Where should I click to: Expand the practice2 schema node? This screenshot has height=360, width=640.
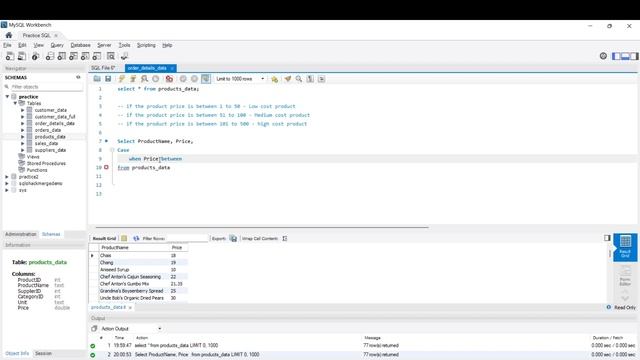point(7,177)
